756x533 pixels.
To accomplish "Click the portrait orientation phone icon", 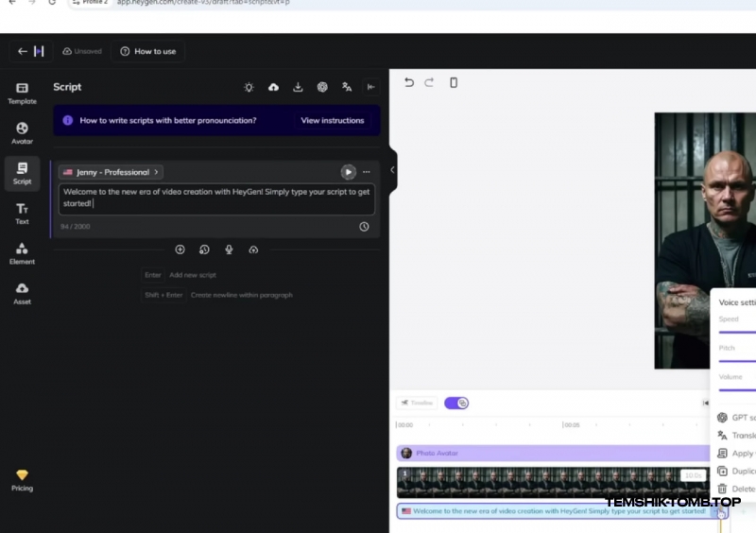I will (x=454, y=82).
